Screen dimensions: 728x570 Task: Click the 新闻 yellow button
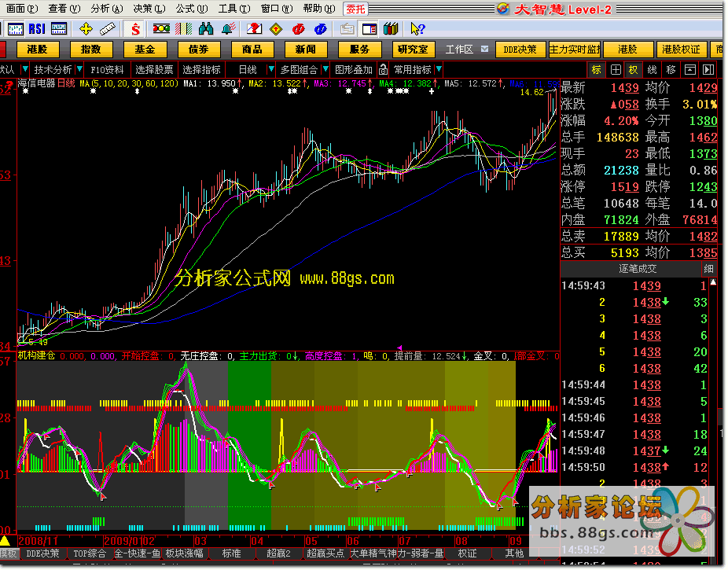306,50
